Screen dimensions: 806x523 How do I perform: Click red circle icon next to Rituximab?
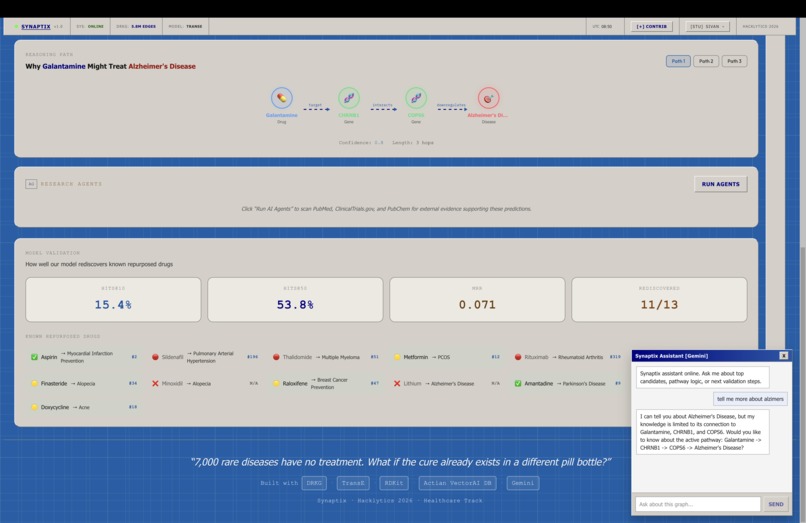(x=518, y=357)
